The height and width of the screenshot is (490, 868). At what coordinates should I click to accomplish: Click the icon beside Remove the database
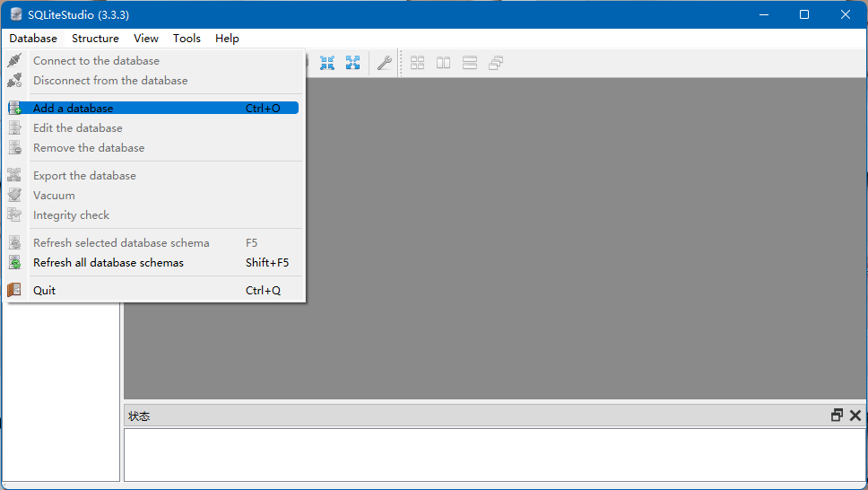pos(14,148)
